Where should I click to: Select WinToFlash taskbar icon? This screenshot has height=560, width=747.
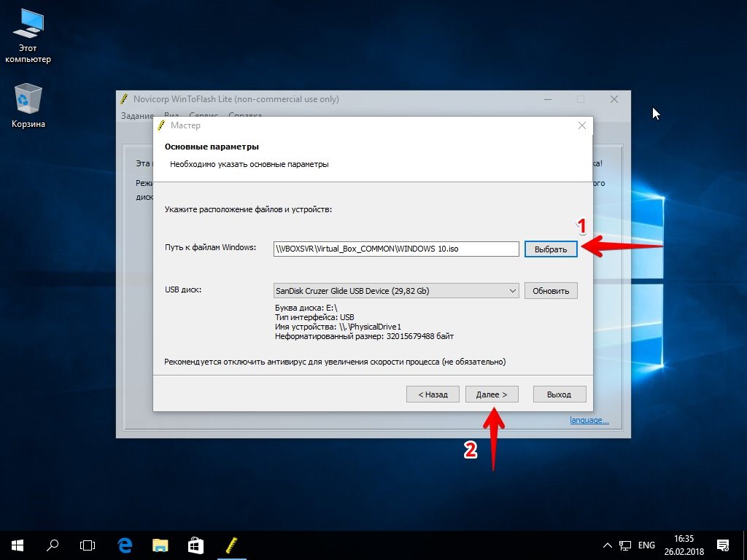231,545
